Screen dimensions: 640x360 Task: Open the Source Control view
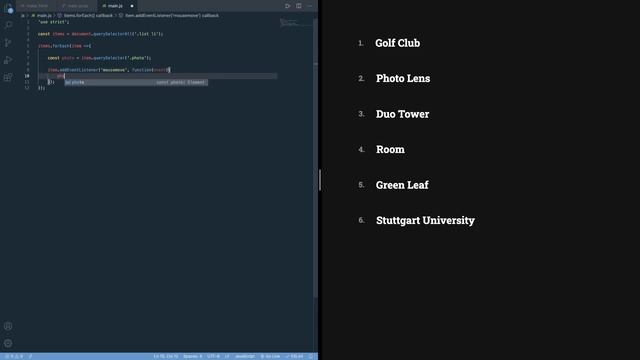coord(8,42)
